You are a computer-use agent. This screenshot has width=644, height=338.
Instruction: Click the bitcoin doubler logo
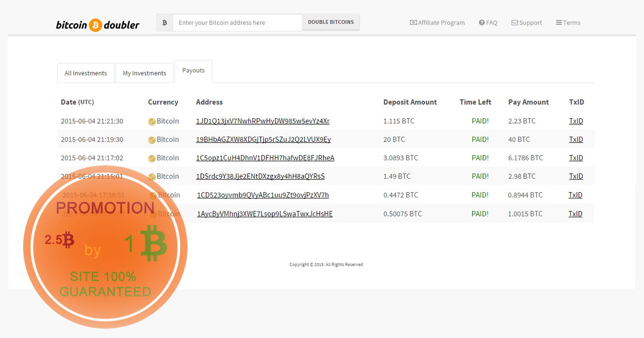(98, 24)
